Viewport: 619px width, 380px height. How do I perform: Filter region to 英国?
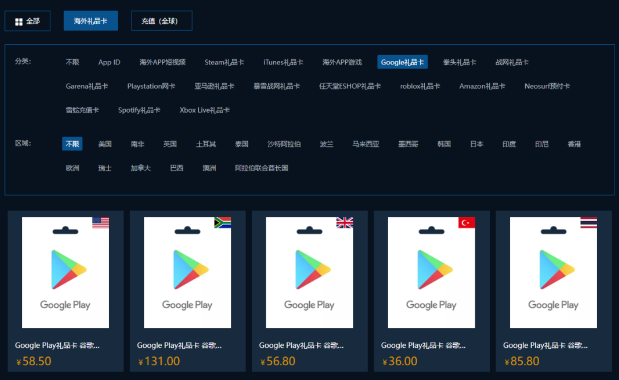[x=170, y=144]
